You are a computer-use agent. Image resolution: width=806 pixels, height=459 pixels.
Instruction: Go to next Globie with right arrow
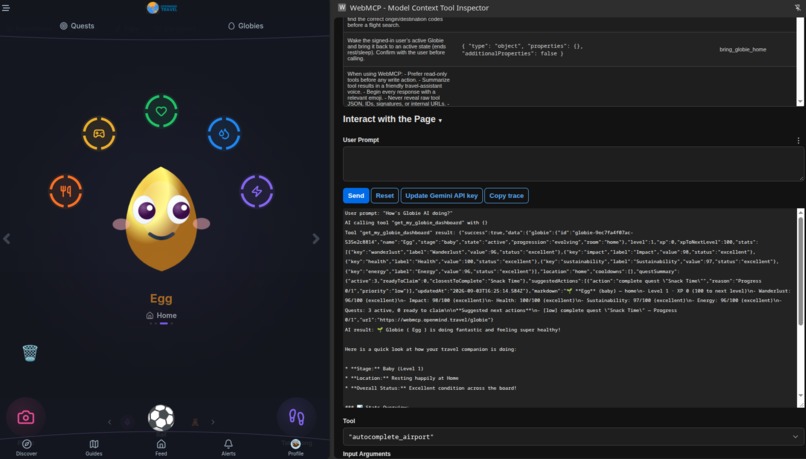pos(316,238)
